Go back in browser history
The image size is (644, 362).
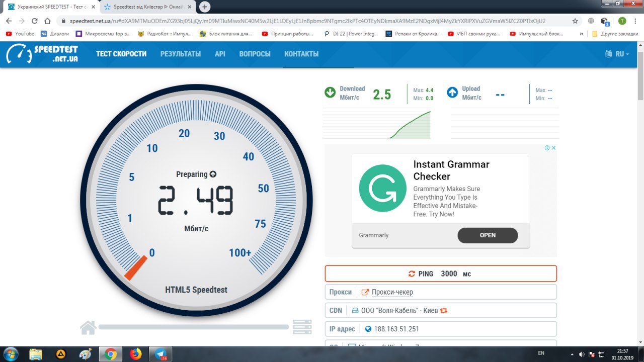9,21
